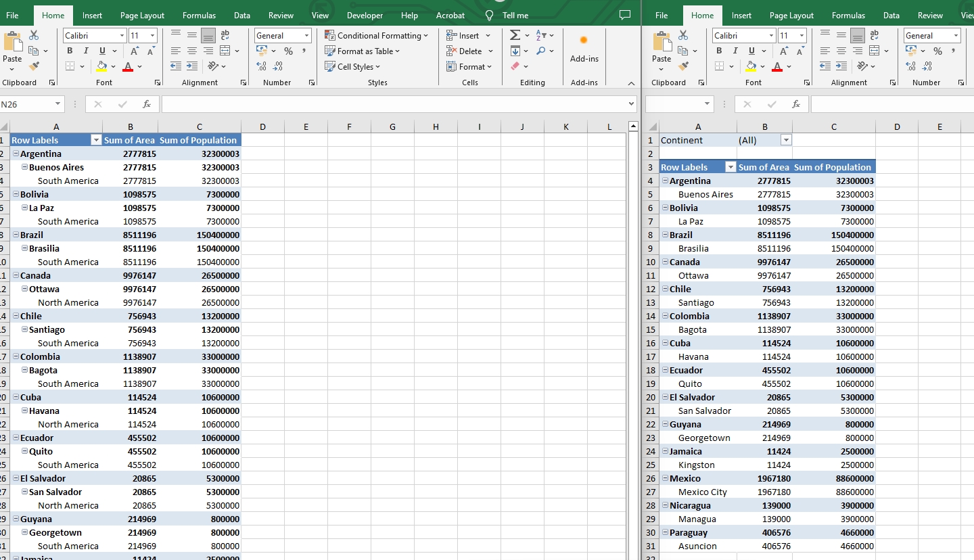Expand the left window formula bar
The width and height of the screenshot is (974, 560).
(x=632, y=104)
